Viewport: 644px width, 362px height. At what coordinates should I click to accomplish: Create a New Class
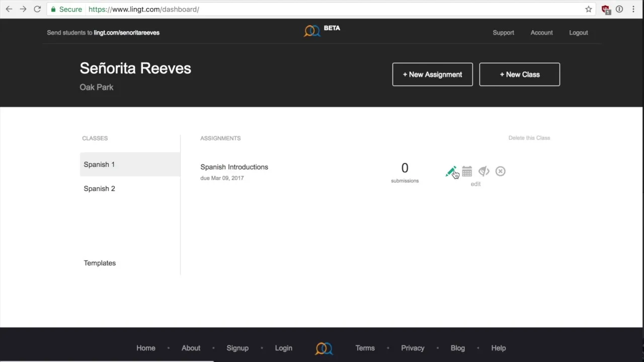(520, 74)
